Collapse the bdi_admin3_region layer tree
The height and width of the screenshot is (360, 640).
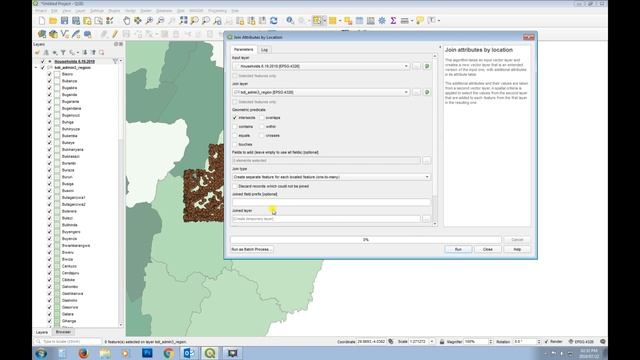[36, 68]
